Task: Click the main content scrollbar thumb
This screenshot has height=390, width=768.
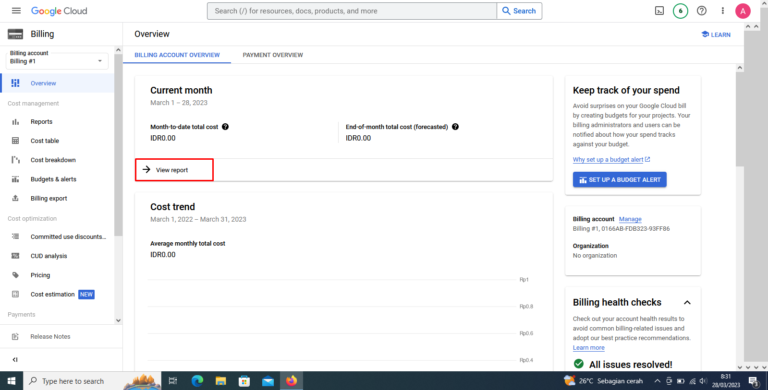Action: pyautogui.click(x=740, y=120)
